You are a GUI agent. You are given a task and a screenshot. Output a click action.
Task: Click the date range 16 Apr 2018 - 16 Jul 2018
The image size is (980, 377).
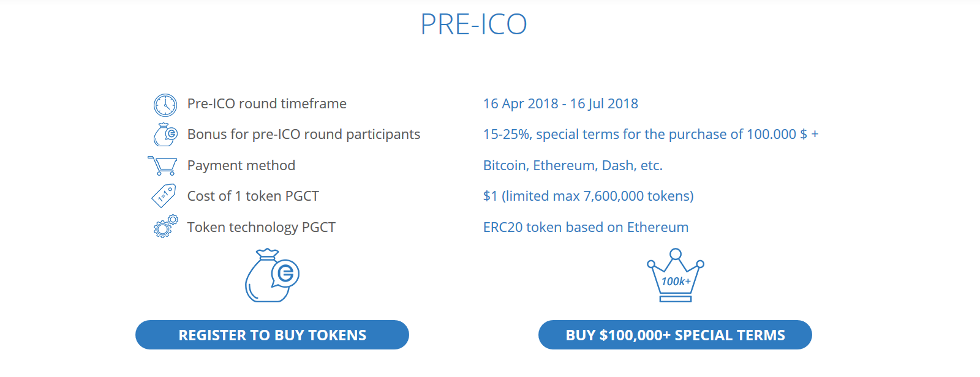pyautogui.click(x=560, y=103)
